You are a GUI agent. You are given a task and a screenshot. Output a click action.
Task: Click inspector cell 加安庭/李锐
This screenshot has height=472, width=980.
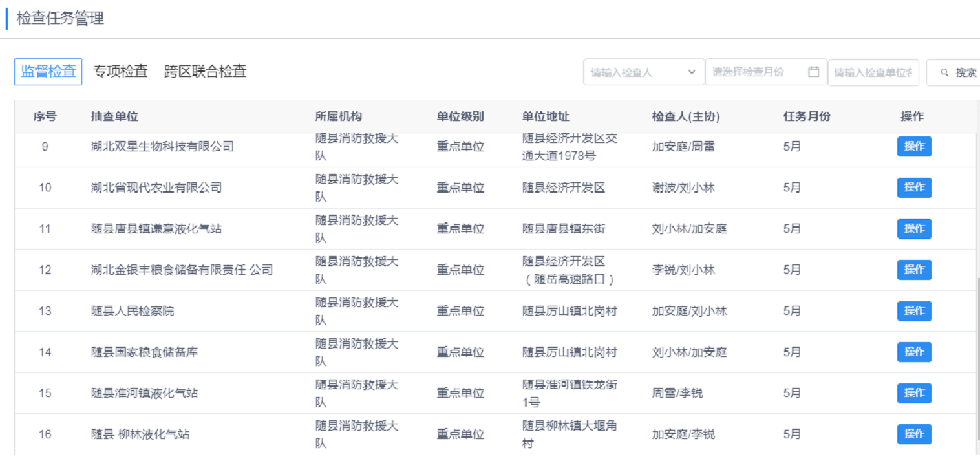683,434
